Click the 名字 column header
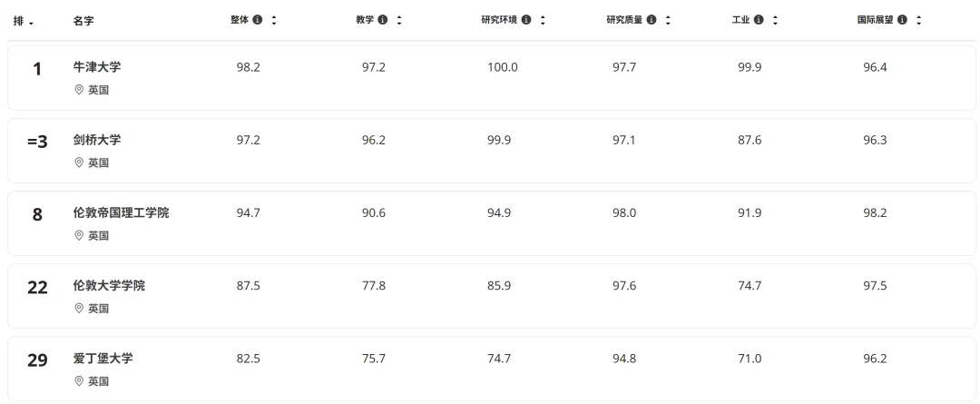980x404 pixels. pyautogui.click(x=83, y=21)
